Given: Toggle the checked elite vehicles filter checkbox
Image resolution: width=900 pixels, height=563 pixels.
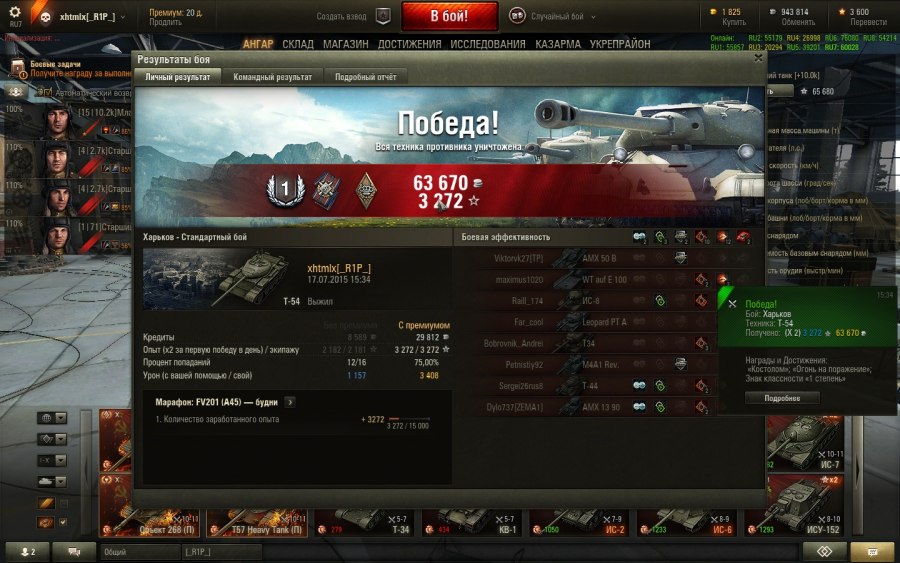Looking at the screenshot, I should pyautogui.click(x=63, y=522).
